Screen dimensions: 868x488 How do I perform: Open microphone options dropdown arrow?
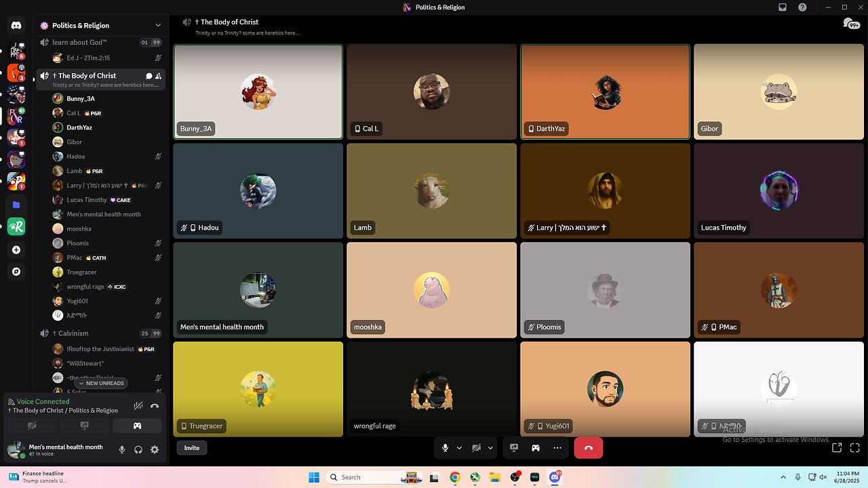click(459, 447)
